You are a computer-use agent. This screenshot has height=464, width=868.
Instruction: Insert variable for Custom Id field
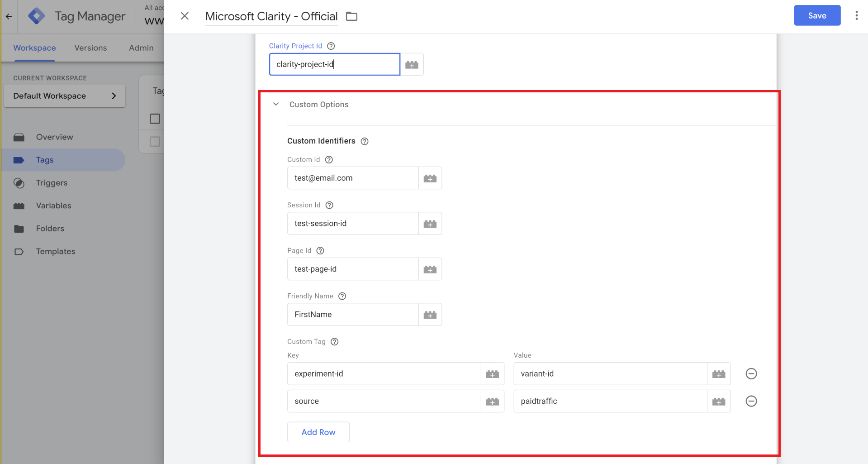pyautogui.click(x=430, y=178)
